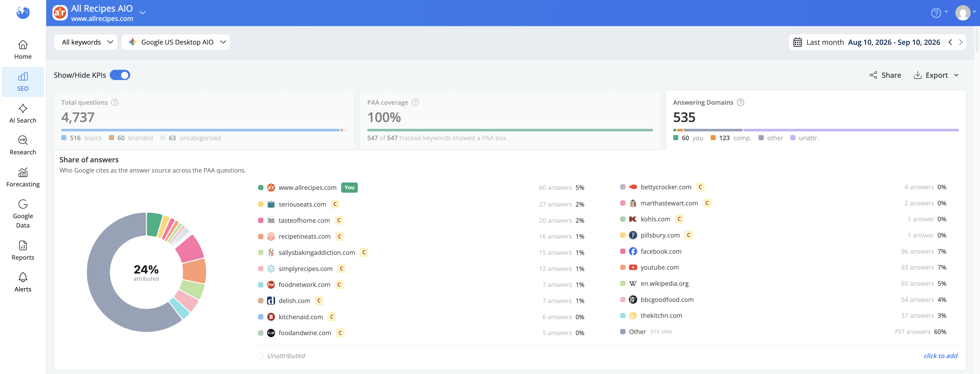980x374 pixels.
Task: Open the Home section in sidebar
Action: coord(23,50)
